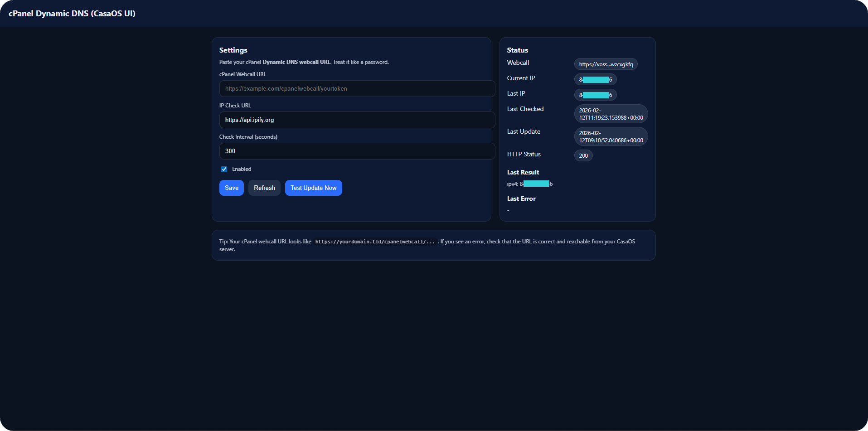
Task: Click the Last IP value badge
Action: pos(595,95)
